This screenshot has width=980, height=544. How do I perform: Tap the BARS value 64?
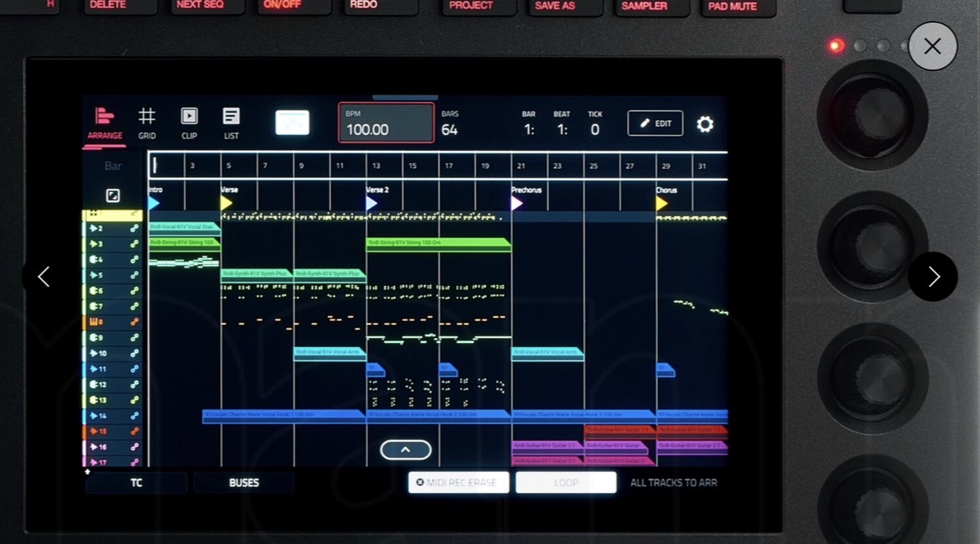[x=449, y=130]
